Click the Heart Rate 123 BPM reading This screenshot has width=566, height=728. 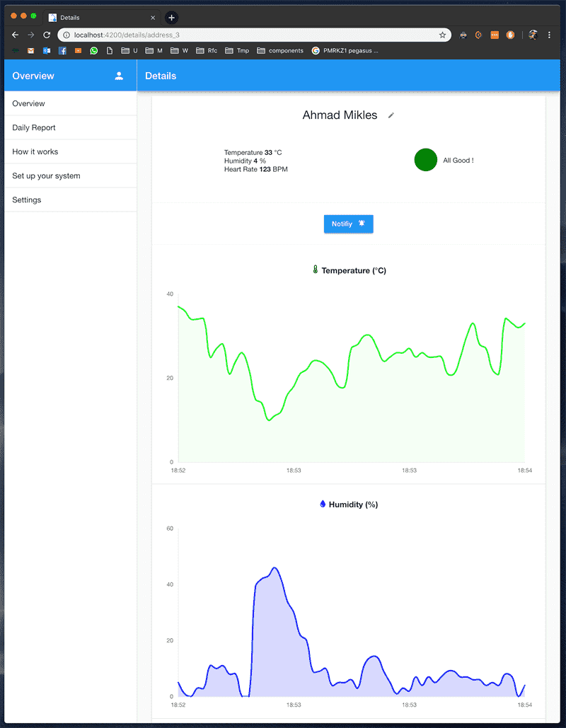[x=256, y=169]
